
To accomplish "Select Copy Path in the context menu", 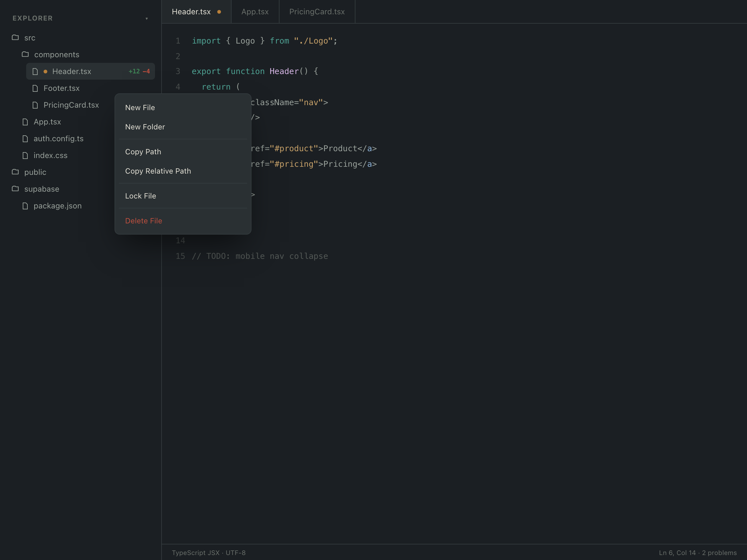I will (183, 152).
